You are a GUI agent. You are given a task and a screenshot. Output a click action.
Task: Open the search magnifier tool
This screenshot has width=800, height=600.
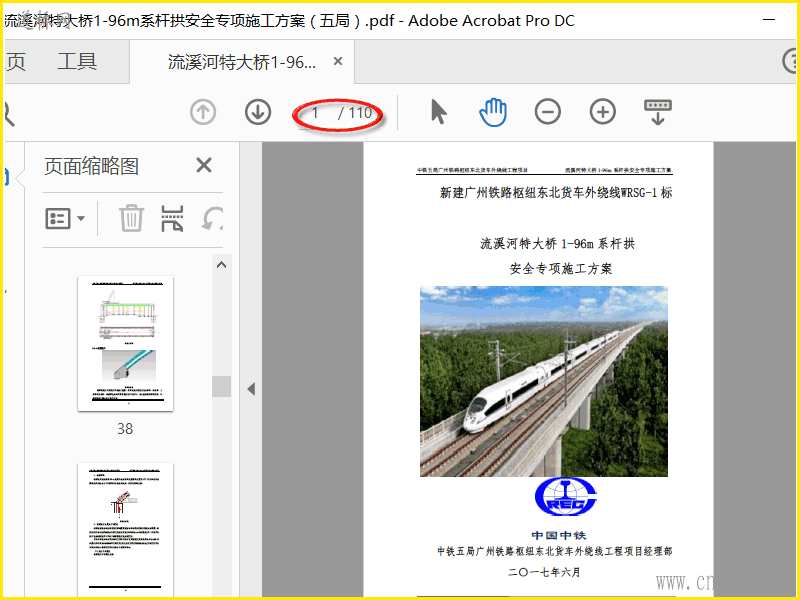(x=9, y=113)
